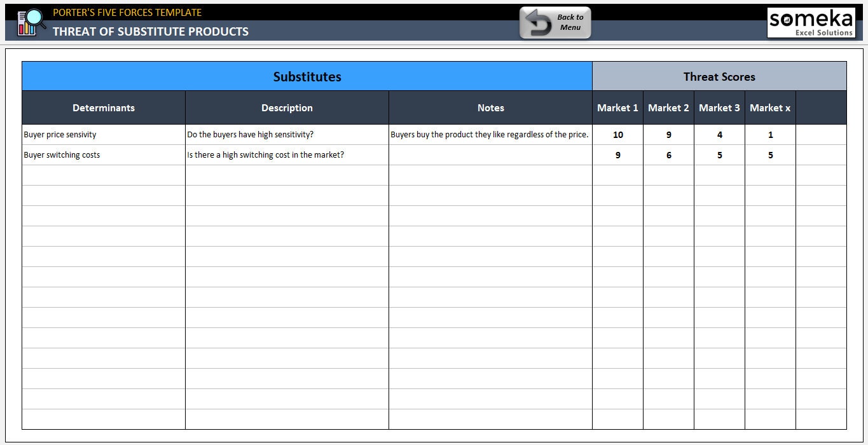Click the 'Notes' column header
868x445 pixels.
[490, 107]
